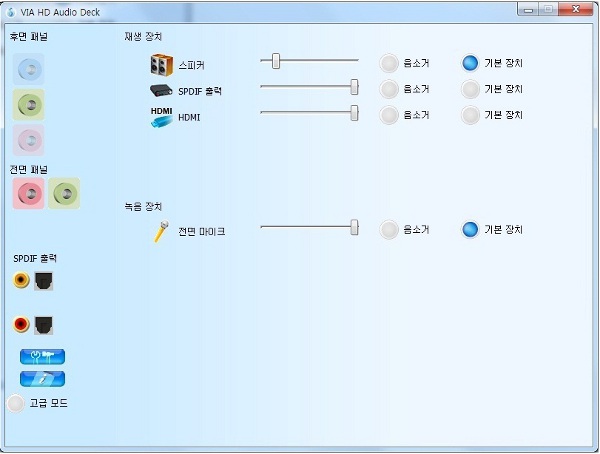The image size is (600, 454).
Task: Minimize the VIA HD Audio Deck window
Action: [x=528, y=10]
